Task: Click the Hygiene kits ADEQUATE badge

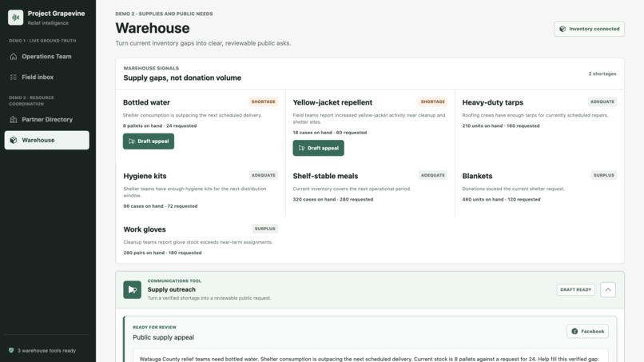Action: tap(263, 175)
